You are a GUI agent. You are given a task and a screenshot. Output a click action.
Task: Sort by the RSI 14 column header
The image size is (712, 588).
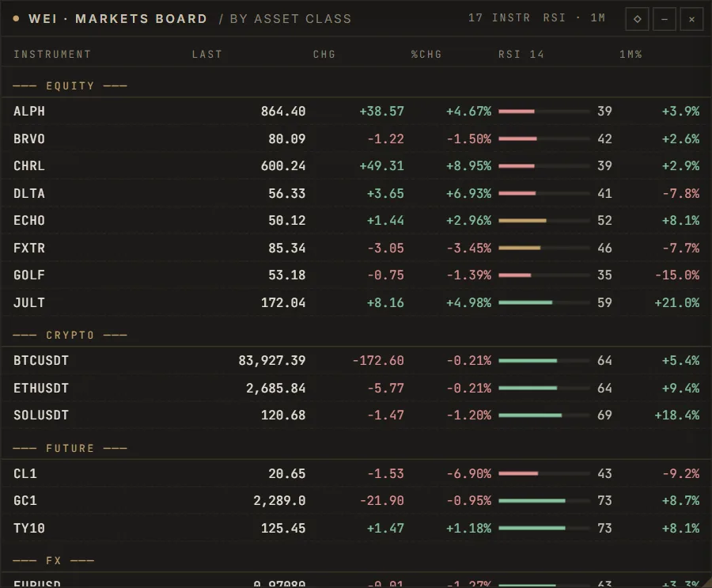click(x=521, y=55)
